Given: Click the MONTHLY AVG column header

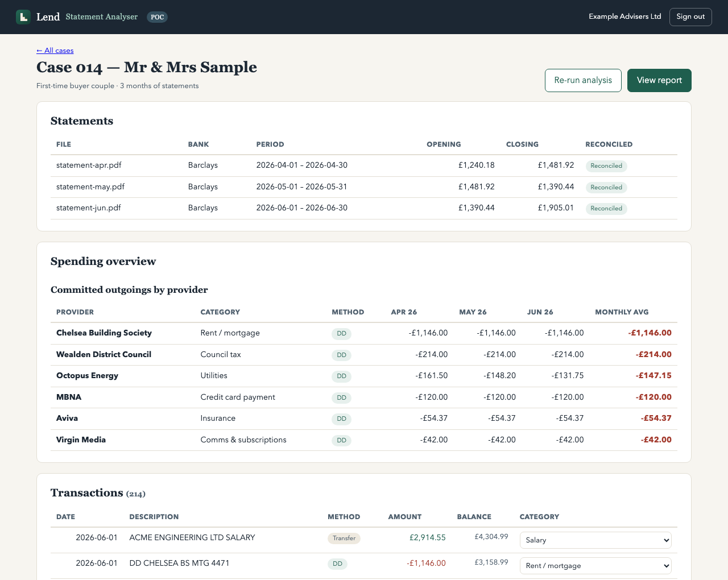Looking at the screenshot, I should pyautogui.click(x=622, y=312).
